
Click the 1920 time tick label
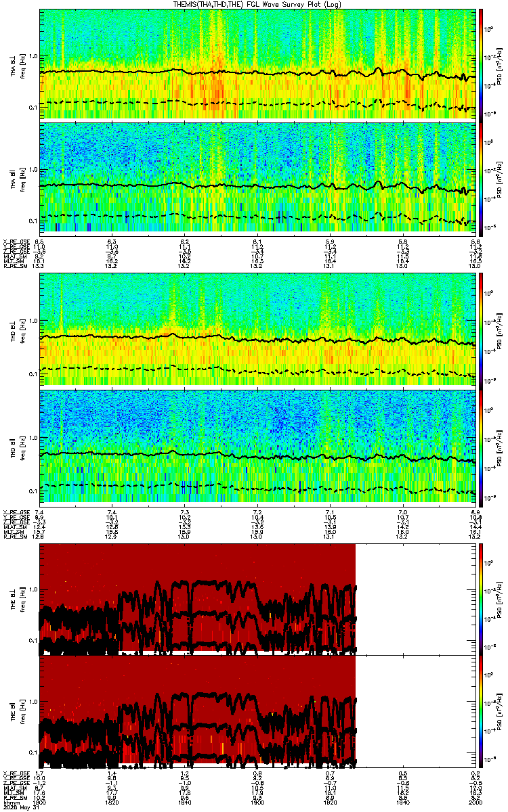(331, 803)
